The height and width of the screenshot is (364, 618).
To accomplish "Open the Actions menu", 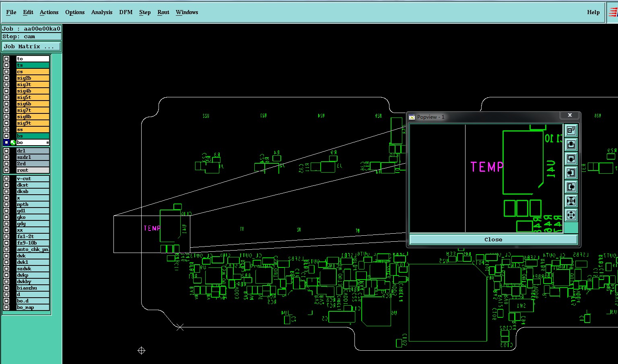I will (49, 12).
